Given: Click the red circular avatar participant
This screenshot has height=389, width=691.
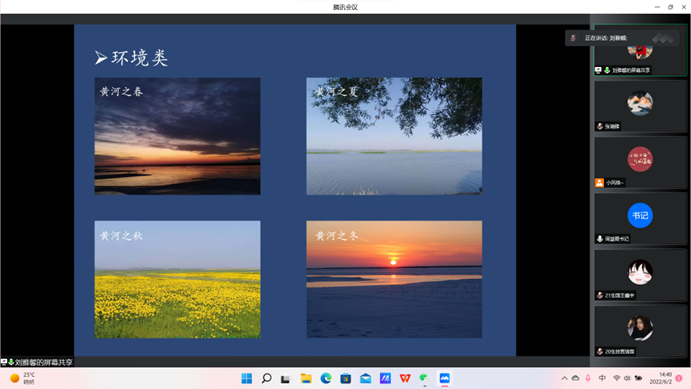Looking at the screenshot, I should pyautogui.click(x=640, y=159).
